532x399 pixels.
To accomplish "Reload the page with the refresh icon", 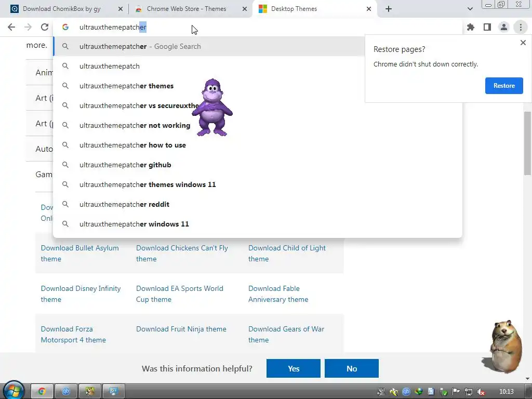I will [45, 27].
